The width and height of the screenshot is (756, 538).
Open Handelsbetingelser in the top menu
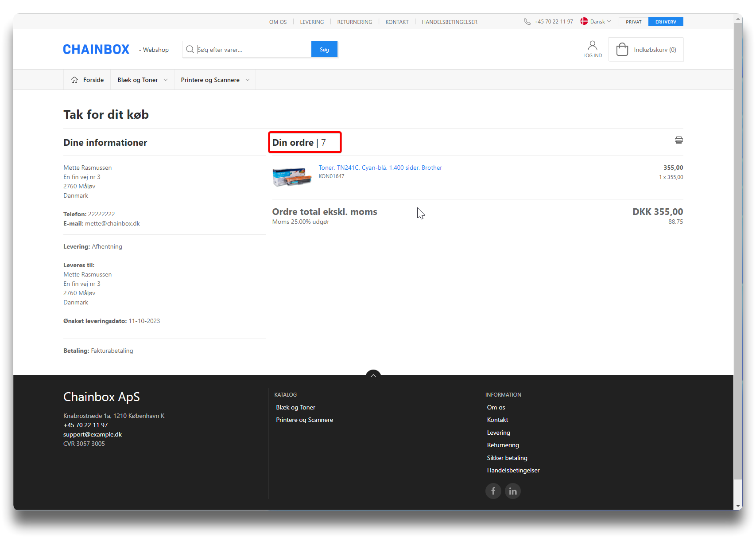(x=449, y=22)
